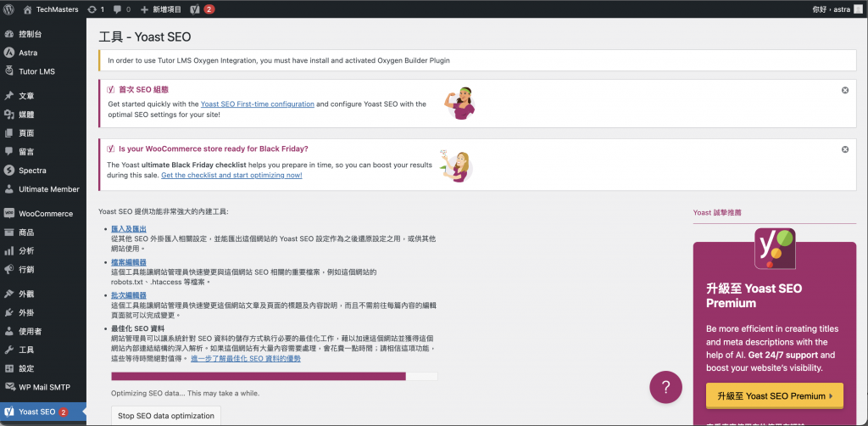
Task: Click the astra user avatar
Action: [x=858, y=8]
